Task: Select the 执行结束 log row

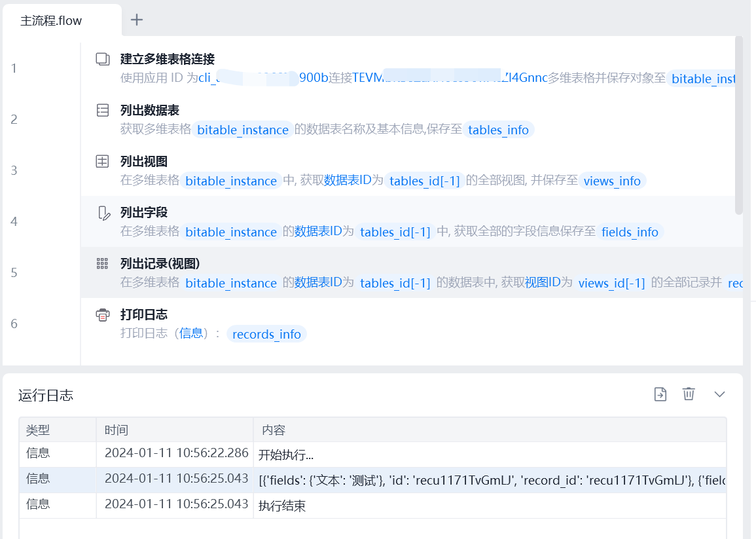Action: click(372, 506)
